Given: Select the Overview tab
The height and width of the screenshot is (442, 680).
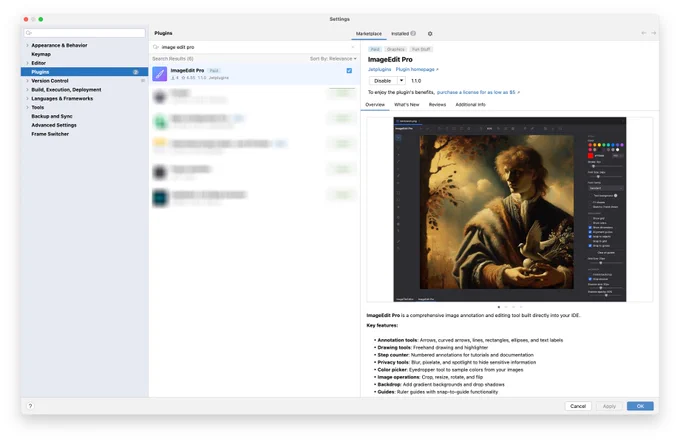Looking at the screenshot, I should pos(375,105).
